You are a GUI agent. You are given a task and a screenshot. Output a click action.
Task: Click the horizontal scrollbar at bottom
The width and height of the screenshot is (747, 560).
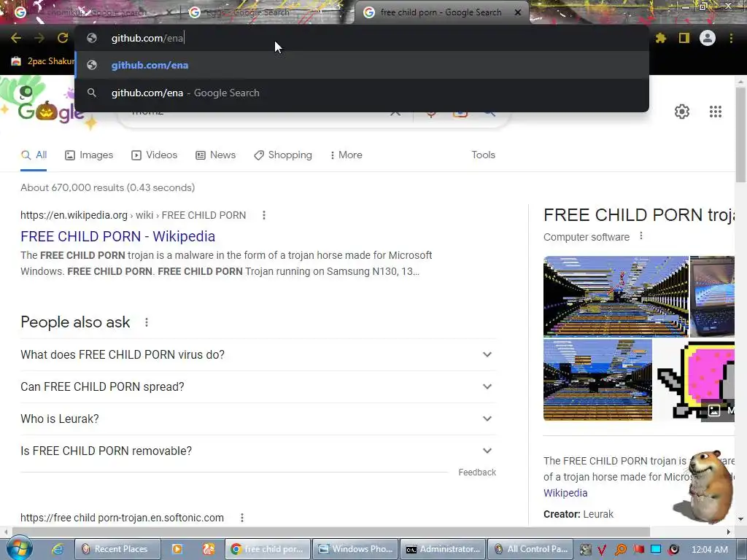[331, 532]
